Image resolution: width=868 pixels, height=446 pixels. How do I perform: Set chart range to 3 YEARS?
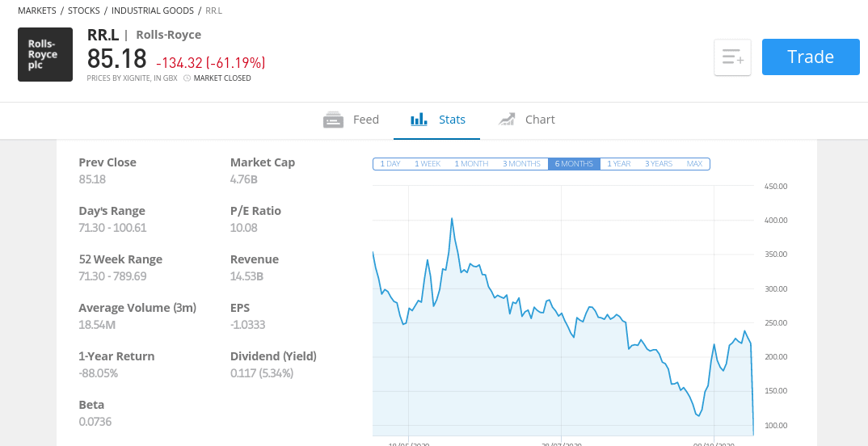tap(658, 164)
